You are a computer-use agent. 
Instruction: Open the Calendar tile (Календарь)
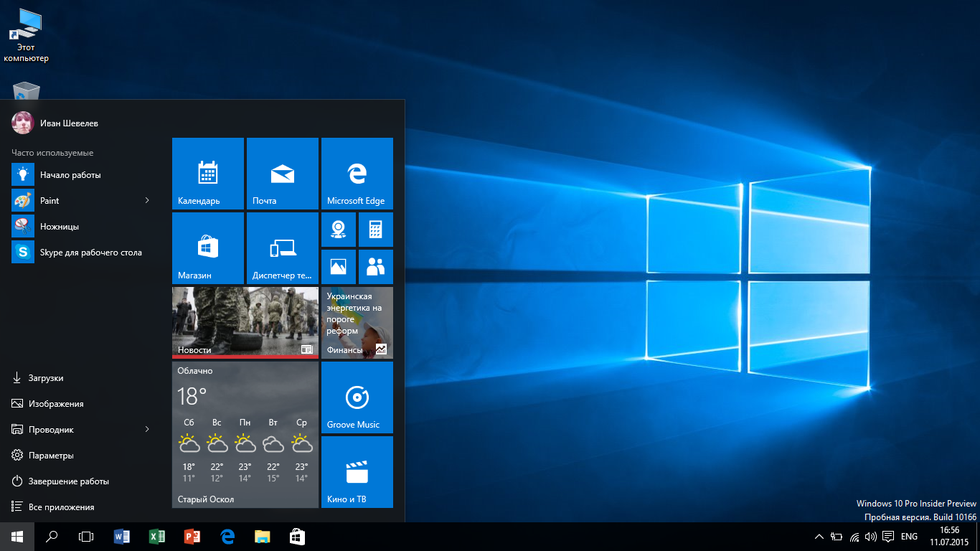click(x=208, y=174)
